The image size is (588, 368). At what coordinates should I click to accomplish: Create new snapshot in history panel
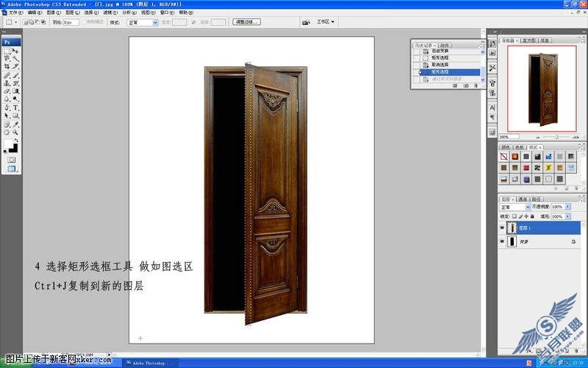(x=465, y=85)
